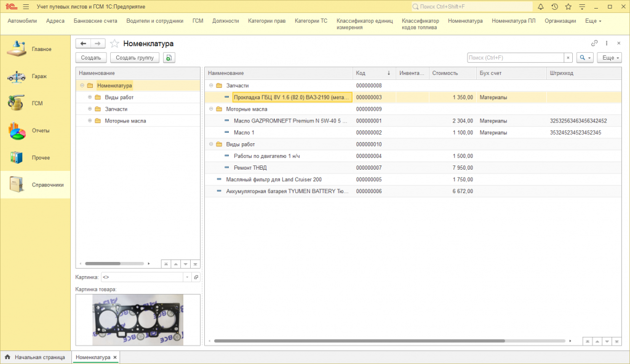Add Номенклатура to favorites with star
This screenshot has width=630, height=364.
pyautogui.click(x=114, y=44)
